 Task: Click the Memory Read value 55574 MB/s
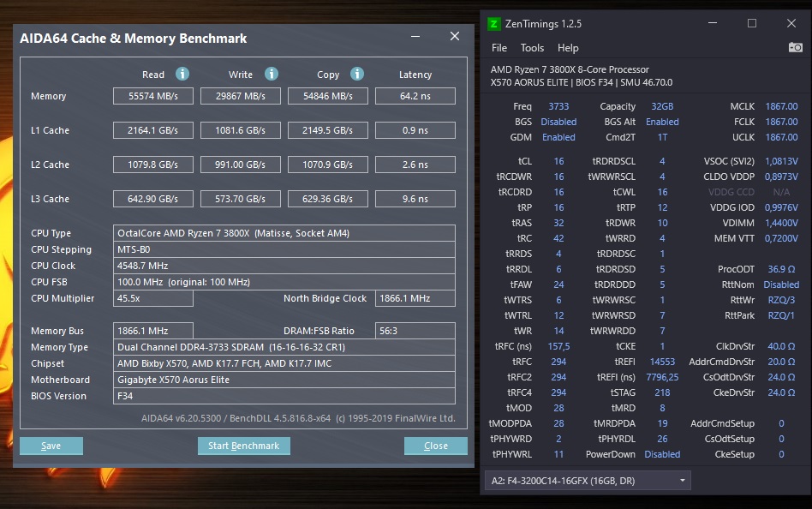click(x=153, y=96)
